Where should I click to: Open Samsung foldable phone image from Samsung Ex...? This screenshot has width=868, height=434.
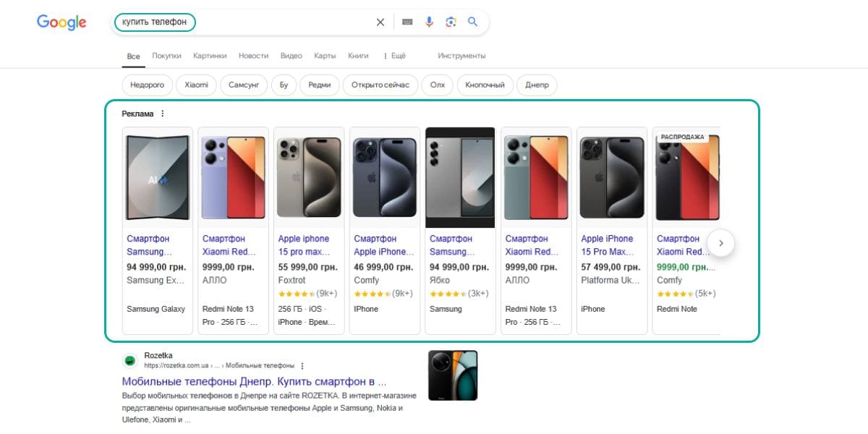point(158,178)
